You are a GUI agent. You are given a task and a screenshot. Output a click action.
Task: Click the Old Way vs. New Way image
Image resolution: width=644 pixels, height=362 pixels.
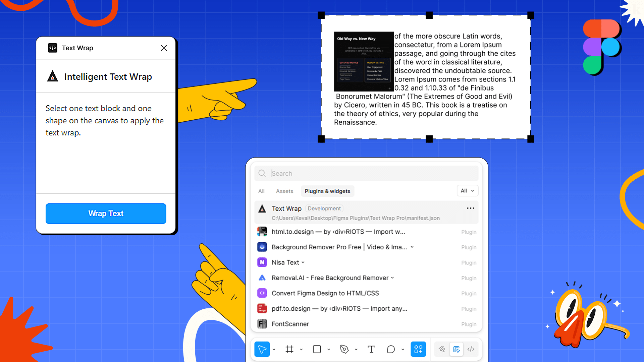(x=364, y=61)
